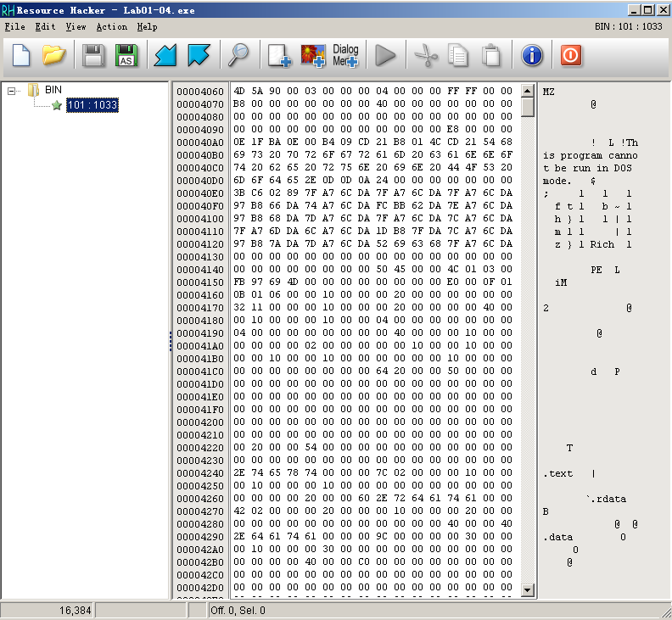The width and height of the screenshot is (672, 620).
Task: Click the blue Info icon
Action: 532,55
